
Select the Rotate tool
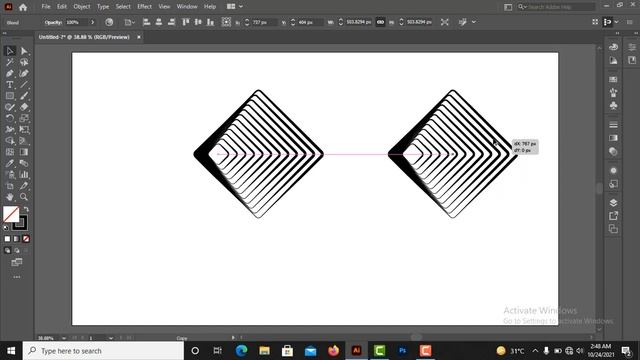coord(10,118)
